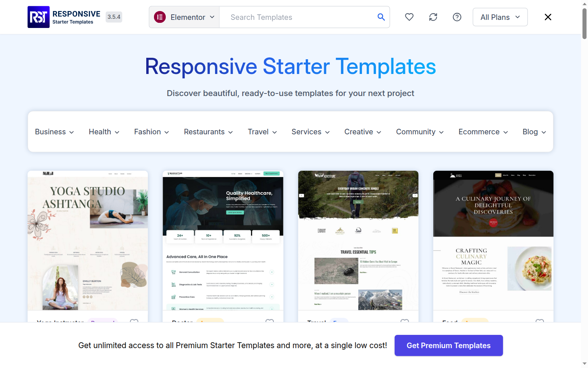Open the All Plans dropdown
The width and height of the screenshot is (588, 368).
500,17
